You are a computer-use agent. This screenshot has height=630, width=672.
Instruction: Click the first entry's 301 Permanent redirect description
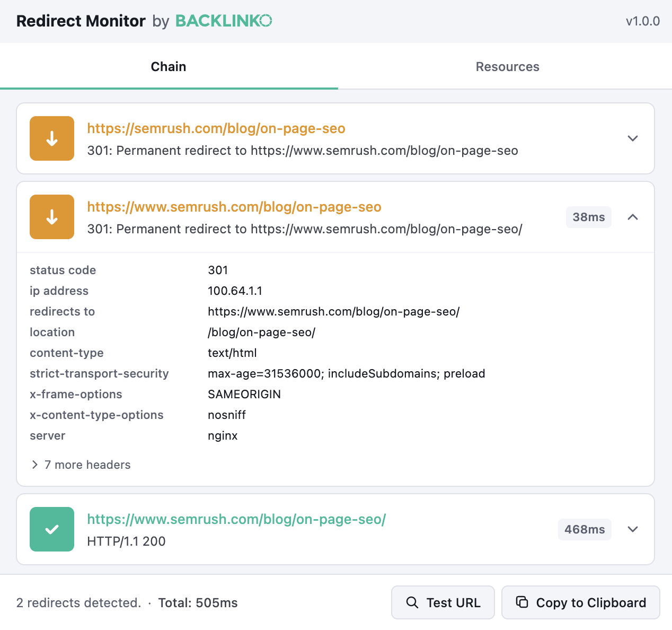point(303,151)
